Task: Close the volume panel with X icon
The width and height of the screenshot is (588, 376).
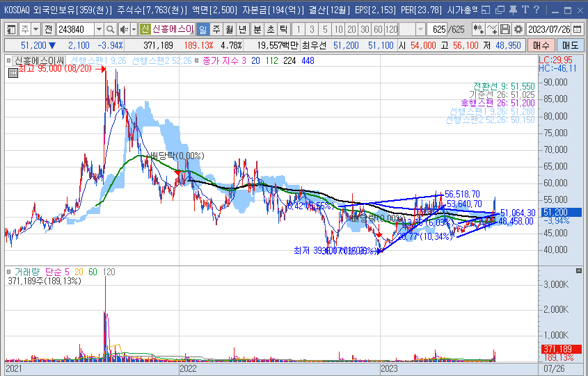Action: 579,270
